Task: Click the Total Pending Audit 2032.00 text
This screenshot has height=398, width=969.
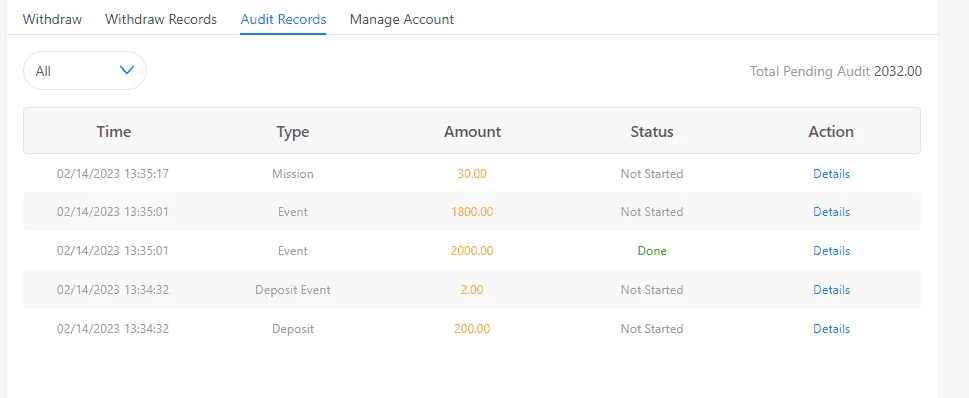Action: tap(836, 71)
